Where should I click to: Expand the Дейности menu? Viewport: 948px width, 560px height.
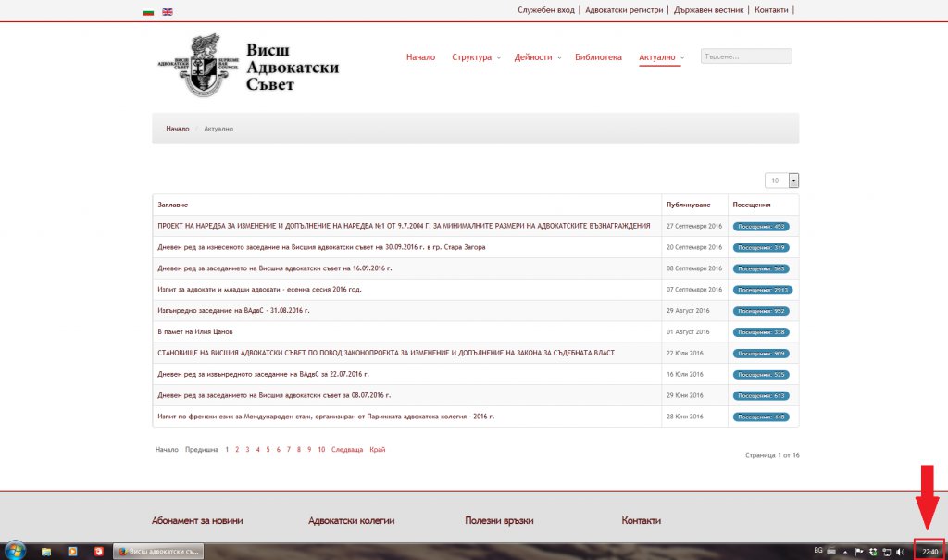538,57
